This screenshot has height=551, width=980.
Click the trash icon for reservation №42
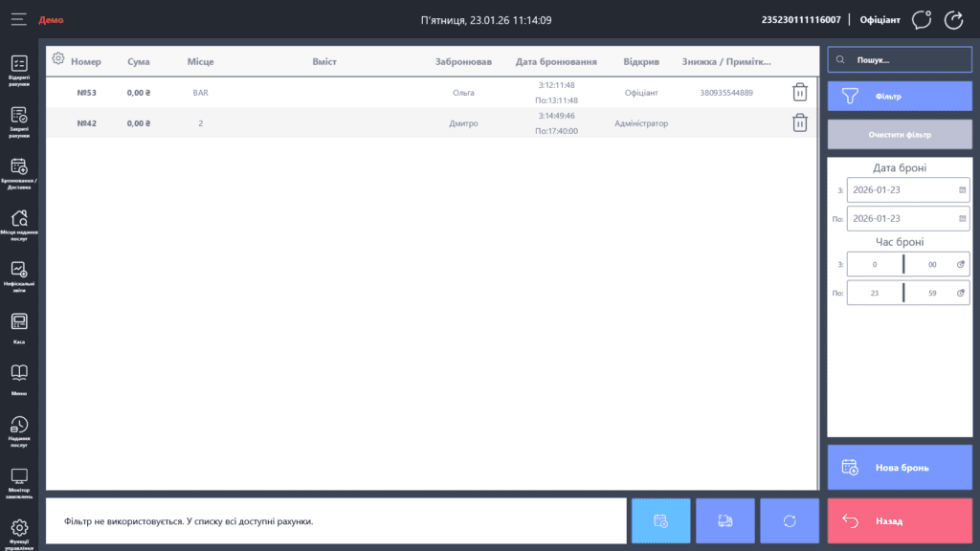(x=799, y=123)
